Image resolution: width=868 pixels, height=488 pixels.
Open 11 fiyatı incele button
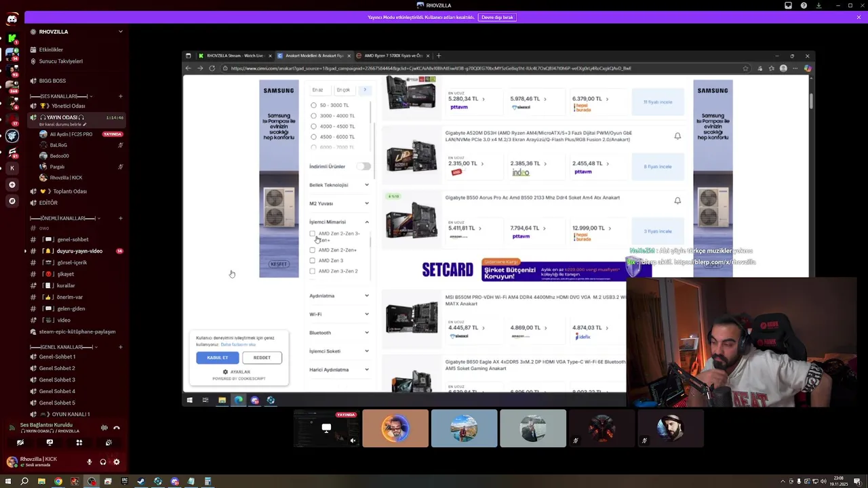(x=657, y=102)
